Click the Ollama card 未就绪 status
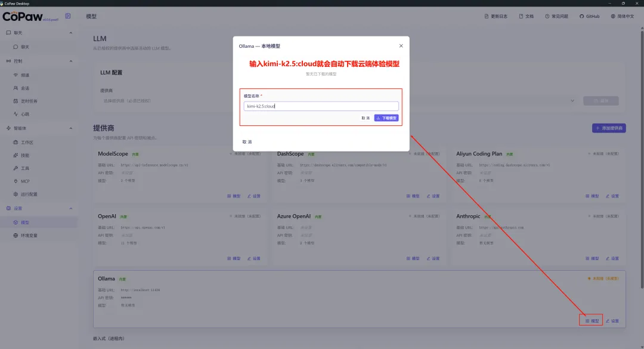The height and width of the screenshot is (349, 644). 603,279
